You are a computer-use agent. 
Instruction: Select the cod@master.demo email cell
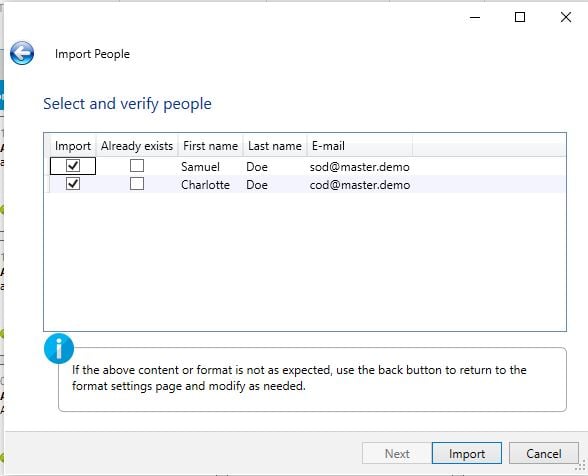pyautogui.click(x=360, y=185)
